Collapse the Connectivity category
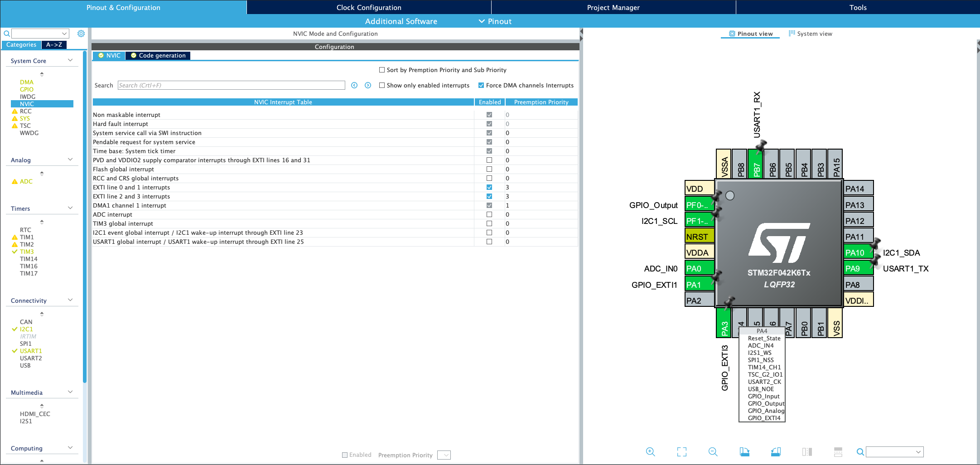 (x=70, y=300)
